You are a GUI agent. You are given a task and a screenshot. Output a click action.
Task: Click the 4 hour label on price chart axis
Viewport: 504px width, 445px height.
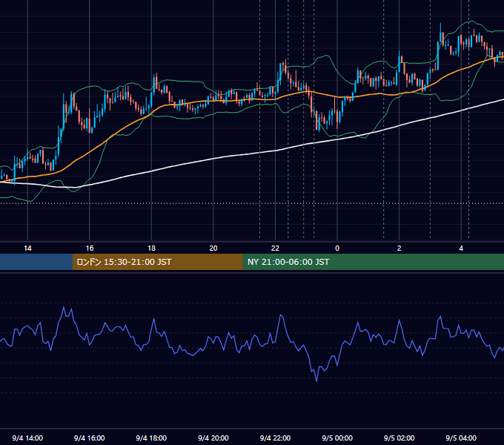pos(461,248)
